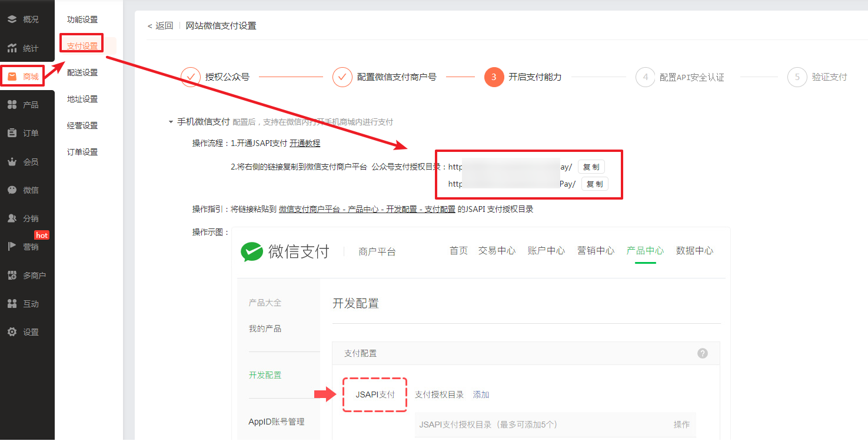Open the 会员 members crown icon

[12, 161]
